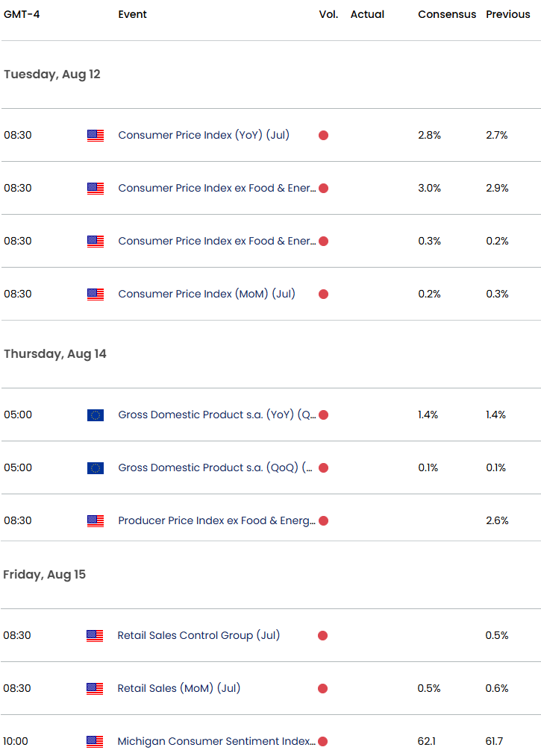This screenshot has width=541, height=756.
Task: Click the red volatility dot for Gross Domestic Product (YoY)
Action: [324, 415]
